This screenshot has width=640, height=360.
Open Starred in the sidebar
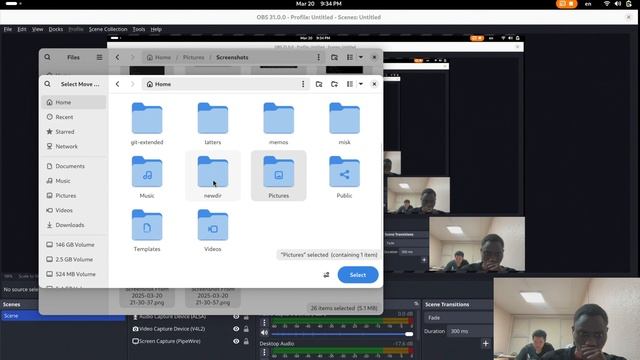[x=74, y=132]
